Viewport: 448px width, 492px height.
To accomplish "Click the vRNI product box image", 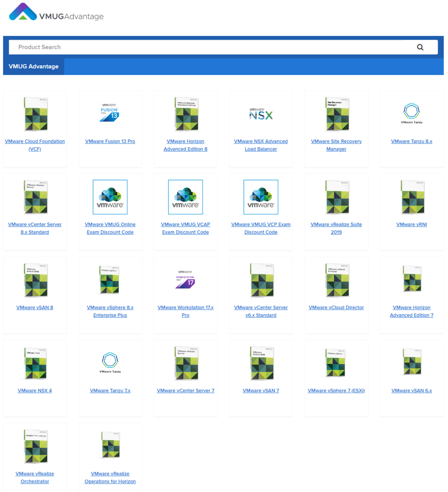I will (x=413, y=197).
